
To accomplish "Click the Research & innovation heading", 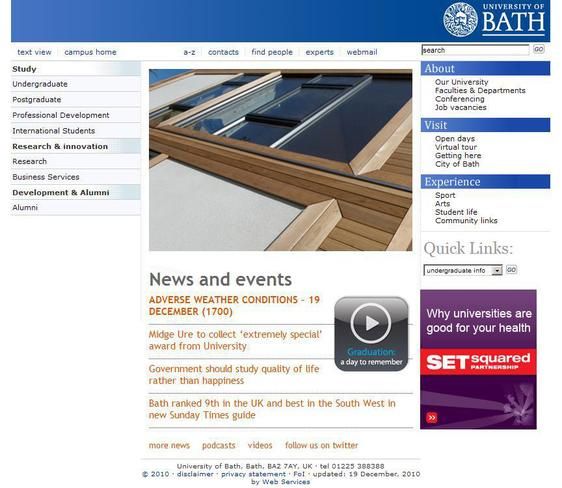I will [76, 146].
